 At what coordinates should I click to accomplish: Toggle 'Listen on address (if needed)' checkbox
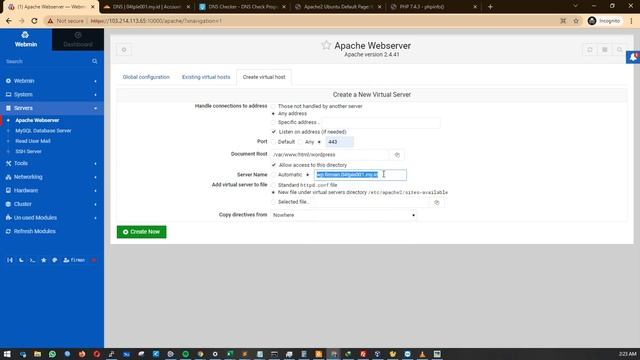point(274,132)
